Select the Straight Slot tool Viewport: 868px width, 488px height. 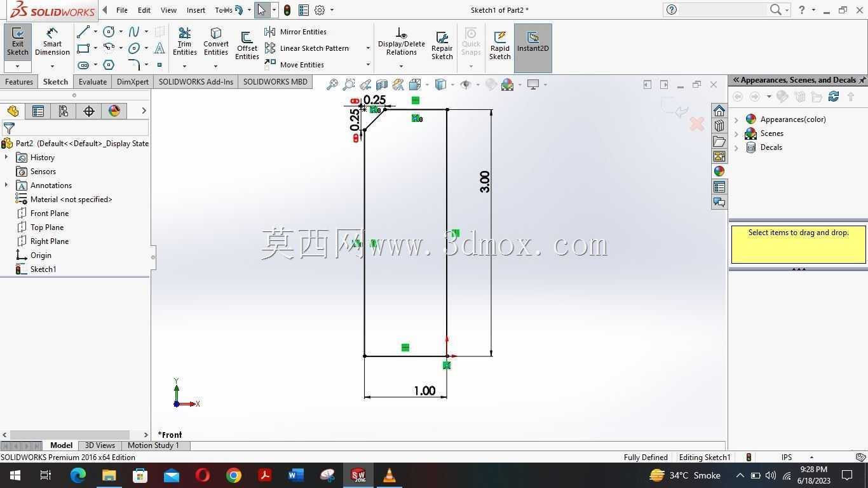83,65
